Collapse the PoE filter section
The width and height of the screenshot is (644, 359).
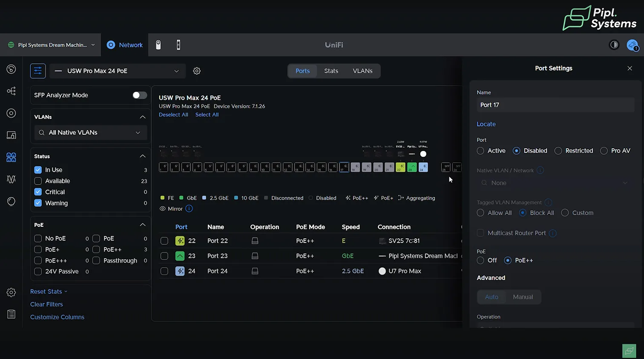[143, 225]
